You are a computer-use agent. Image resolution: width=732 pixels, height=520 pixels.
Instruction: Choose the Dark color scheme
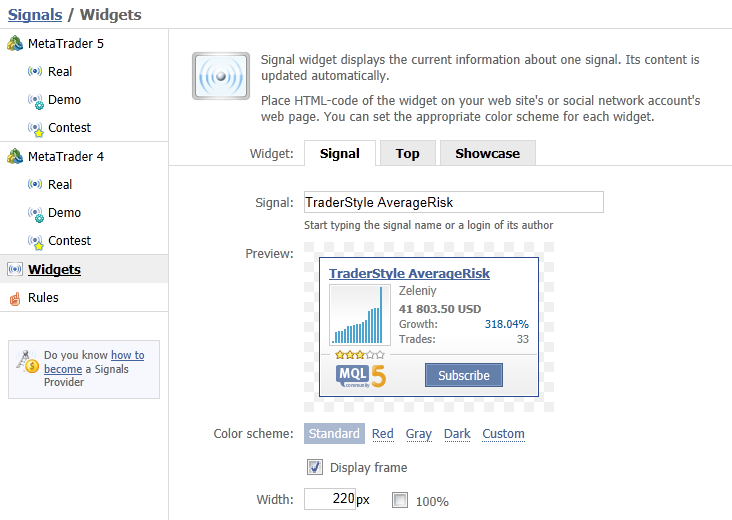point(457,433)
